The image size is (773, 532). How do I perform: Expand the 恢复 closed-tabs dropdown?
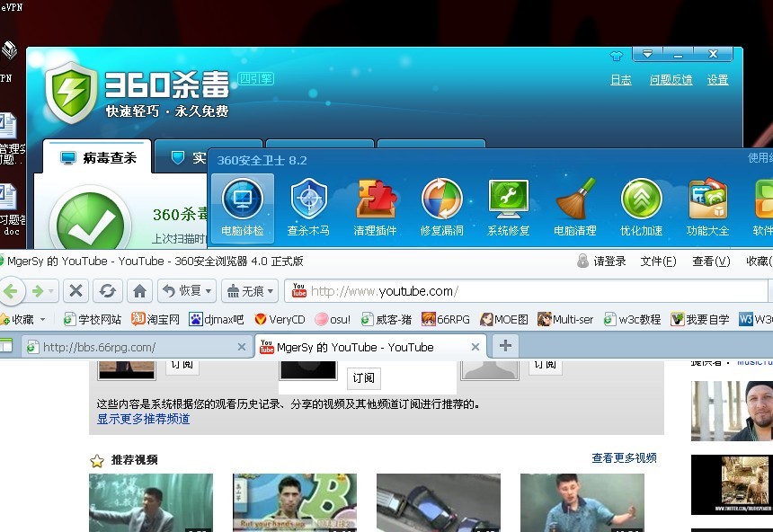(209, 291)
